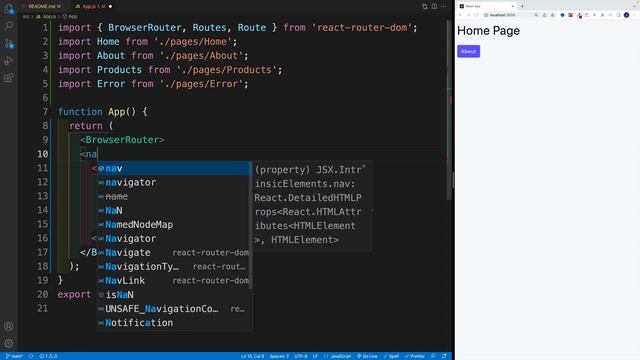Viewport: 640px width, 360px height.
Task: Select the NaN suggestion
Action: pyautogui.click(x=174, y=211)
